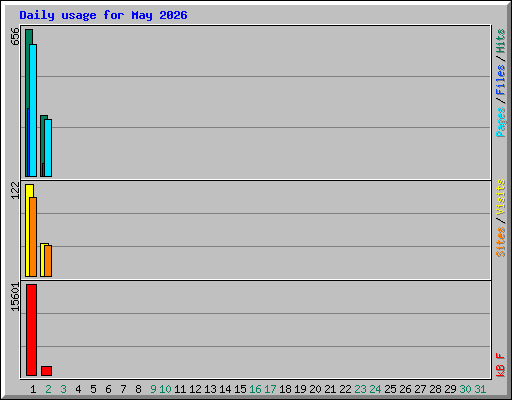Click day 6 on the x-axis
Screen dimensions: 512x400
pyautogui.click(x=108, y=389)
